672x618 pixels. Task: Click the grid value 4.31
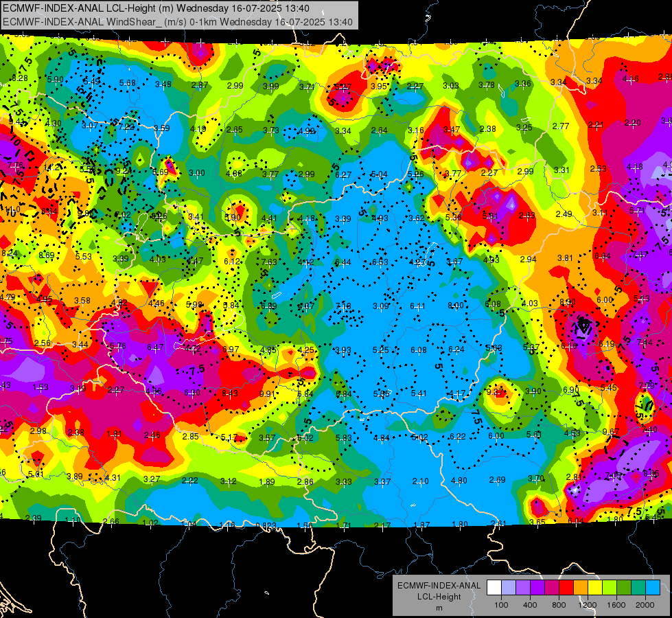point(113,477)
